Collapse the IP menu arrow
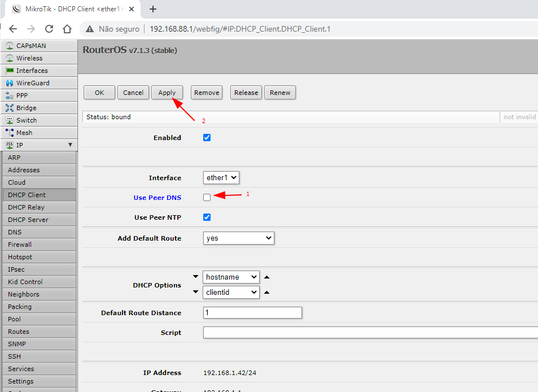538x392 pixels. coord(71,145)
